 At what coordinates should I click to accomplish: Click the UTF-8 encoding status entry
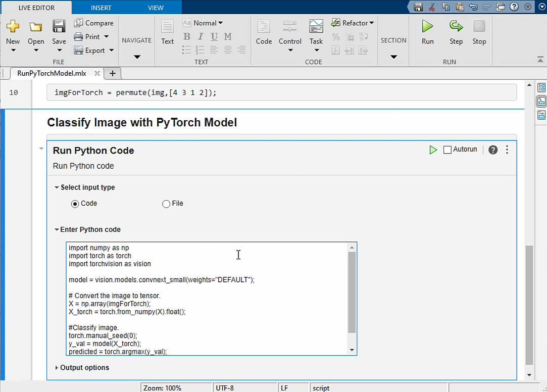click(x=245, y=388)
